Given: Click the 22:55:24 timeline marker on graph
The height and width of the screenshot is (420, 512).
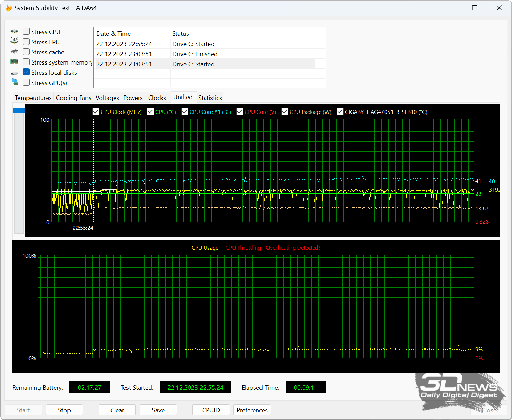Looking at the screenshot, I should click(x=83, y=228).
